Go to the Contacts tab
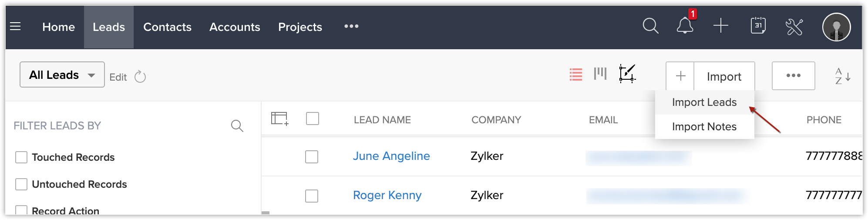The height and width of the screenshot is (220, 868). (x=167, y=27)
